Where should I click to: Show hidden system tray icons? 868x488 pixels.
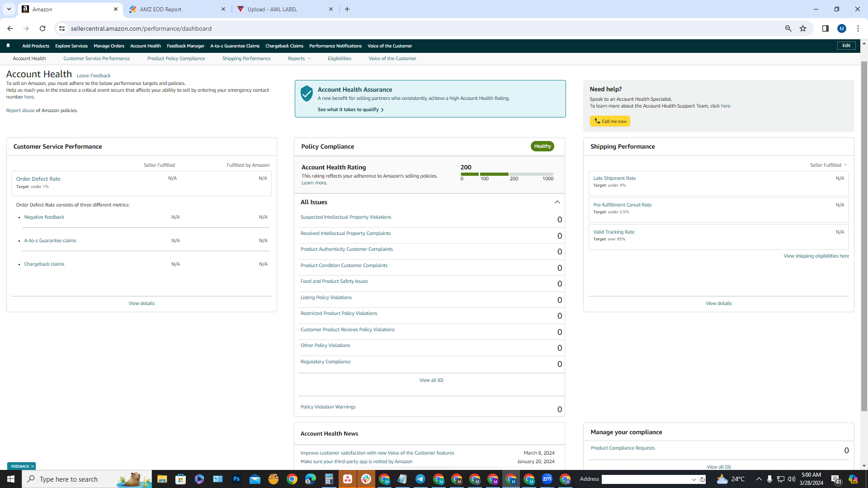[x=759, y=479]
